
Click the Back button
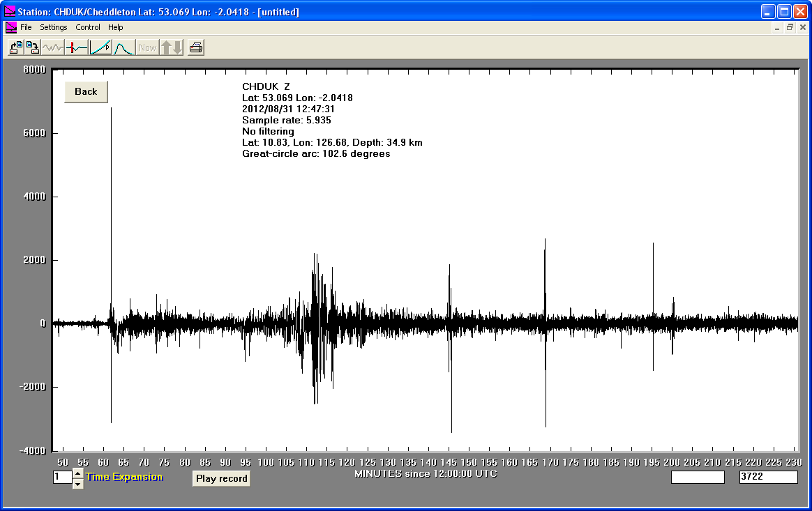pos(86,91)
